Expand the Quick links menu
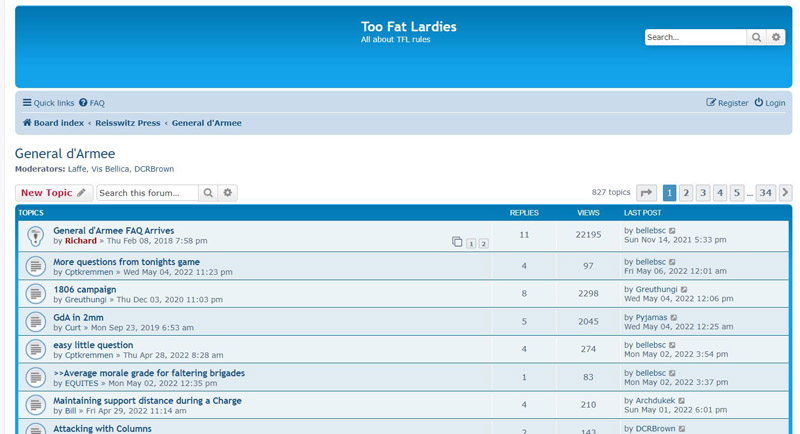This screenshot has width=800, height=434. 48,103
